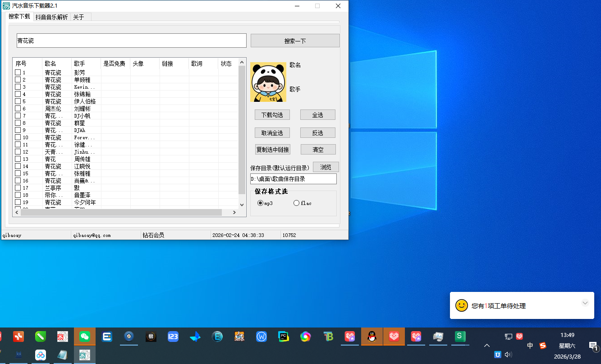Click the song list right scroll arrow

pyautogui.click(x=234, y=212)
